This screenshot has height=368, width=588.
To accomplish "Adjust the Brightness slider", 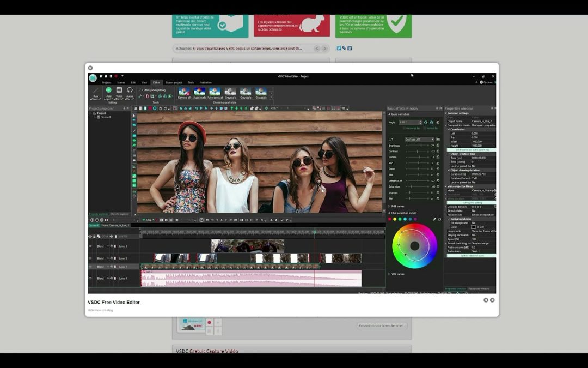I will (418, 146).
